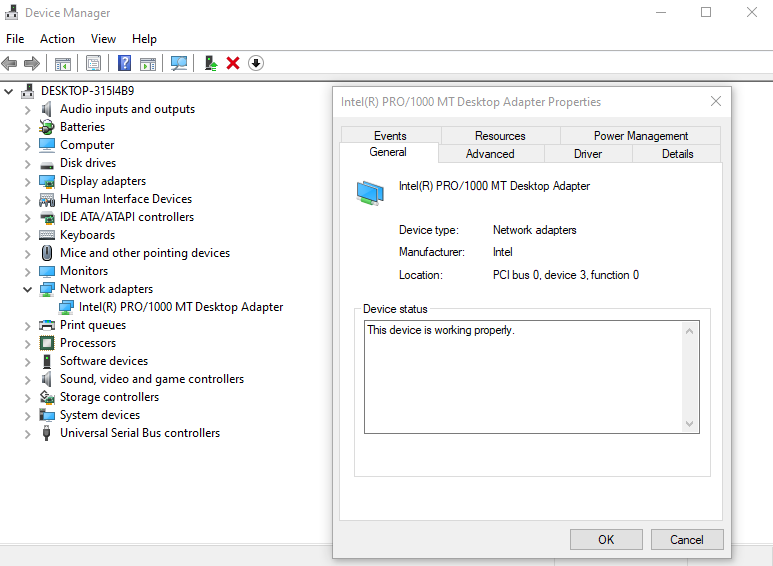Click the Update device driver icon
773x566 pixels.
point(211,63)
